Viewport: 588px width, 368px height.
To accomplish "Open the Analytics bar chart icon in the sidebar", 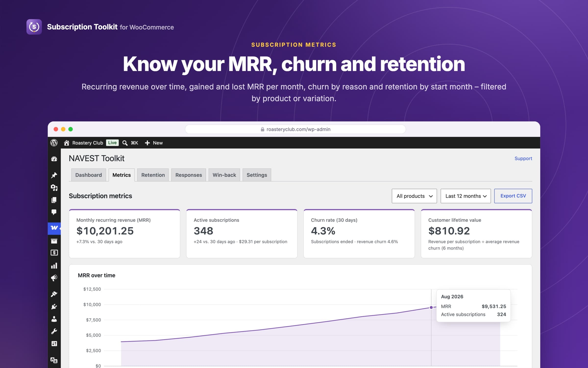I will coord(54,266).
